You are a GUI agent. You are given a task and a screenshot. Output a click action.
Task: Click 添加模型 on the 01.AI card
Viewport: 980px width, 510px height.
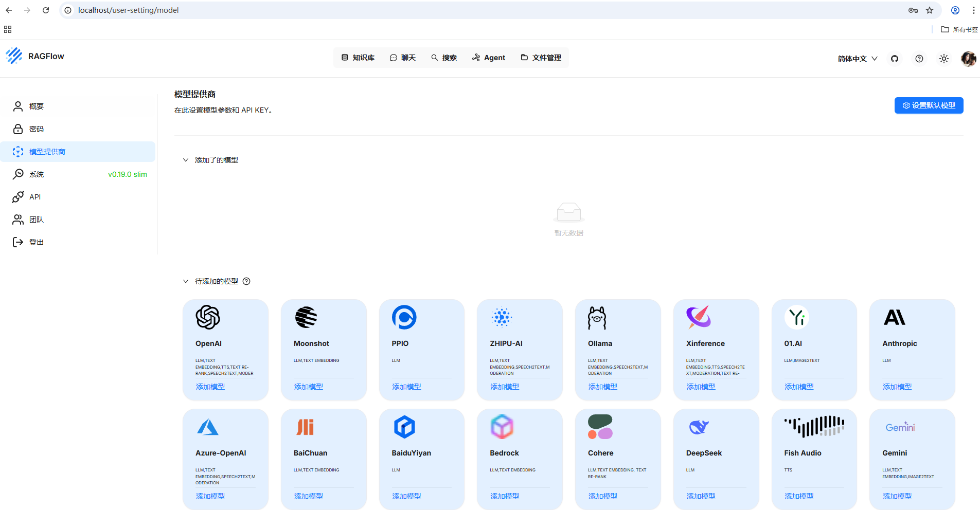point(799,387)
